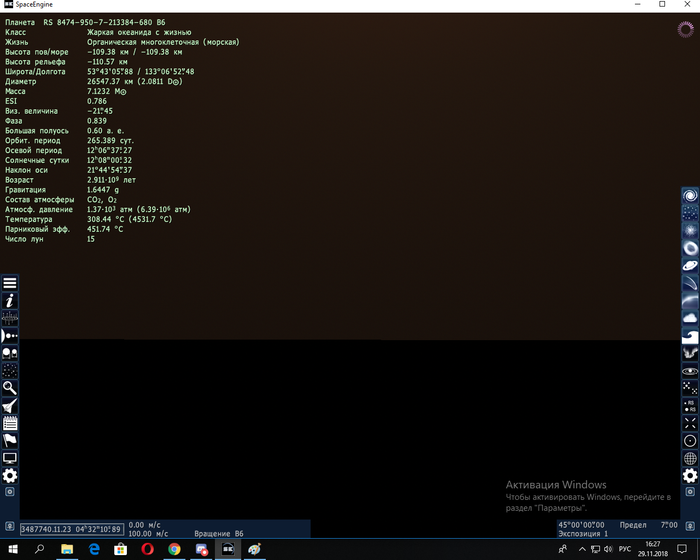Open the object info panel icon

tap(10, 300)
